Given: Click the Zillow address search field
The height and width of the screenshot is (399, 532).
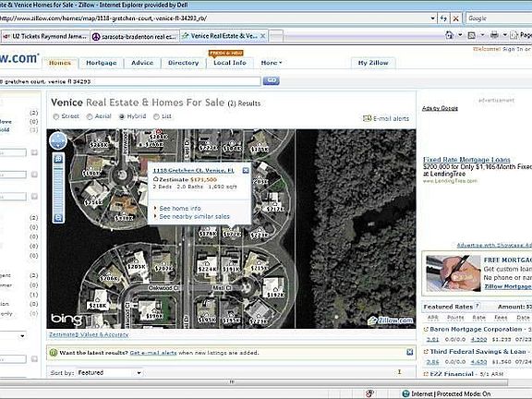Looking at the screenshot, I should pyautogui.click(x=130, y=81).
